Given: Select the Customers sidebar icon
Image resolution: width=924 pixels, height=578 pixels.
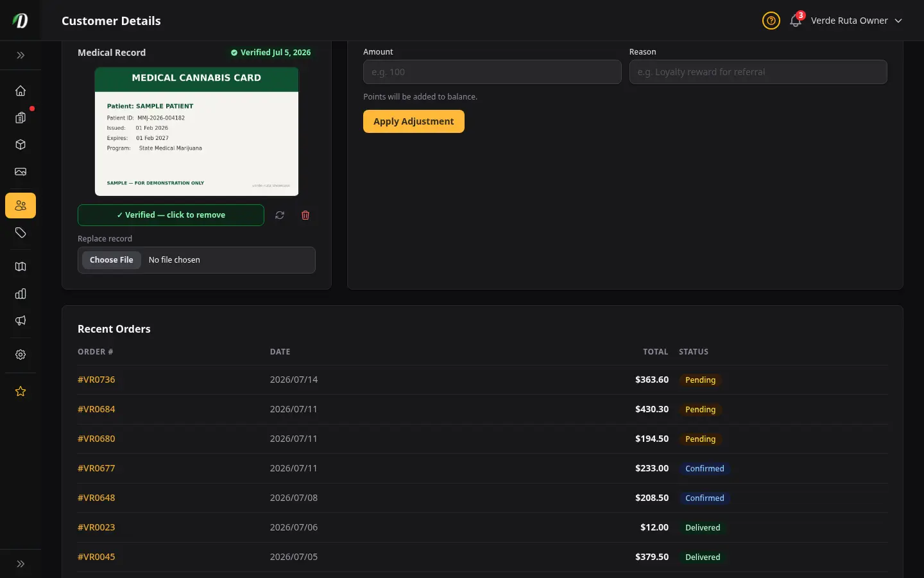Looking at the screenshot, I should [x=21, y=206].
